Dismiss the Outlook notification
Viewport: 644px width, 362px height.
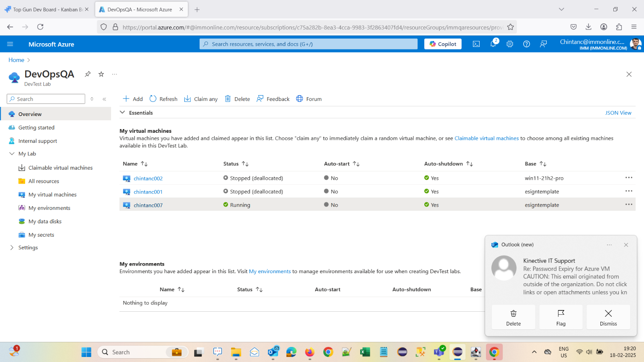click(x=608, y=317)
